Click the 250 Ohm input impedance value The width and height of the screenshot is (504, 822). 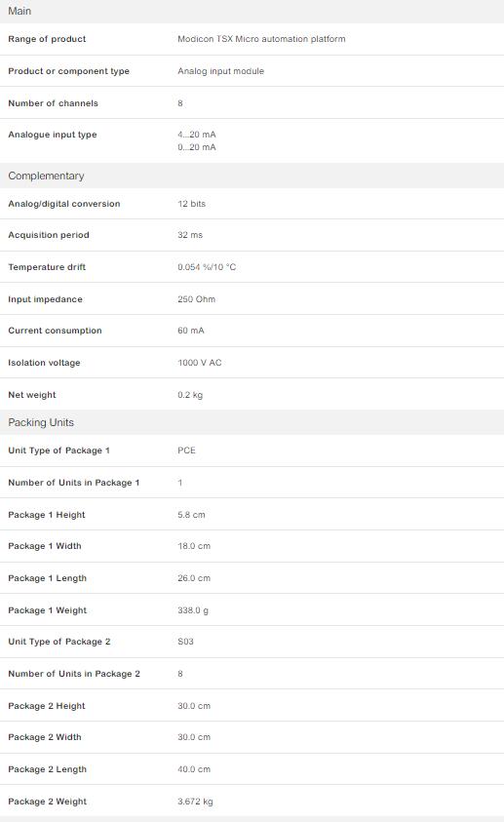pos(197,299)
